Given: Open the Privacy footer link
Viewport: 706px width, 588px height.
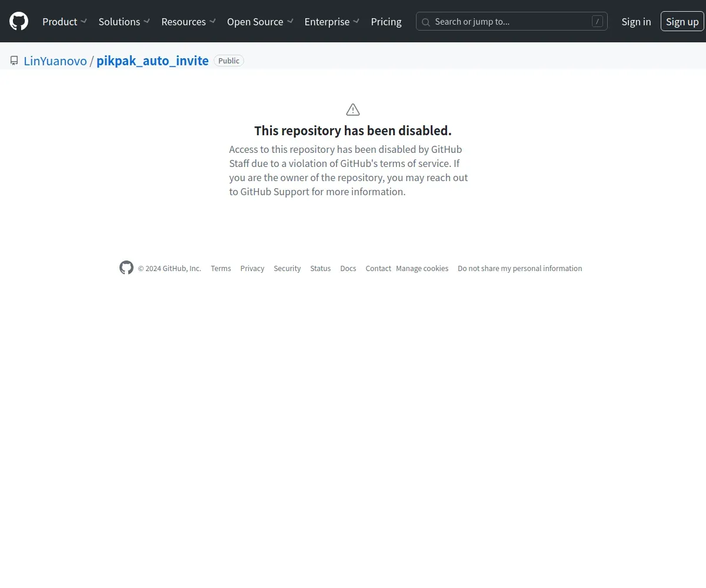Looking at the screenshot, I should (252, 268).
